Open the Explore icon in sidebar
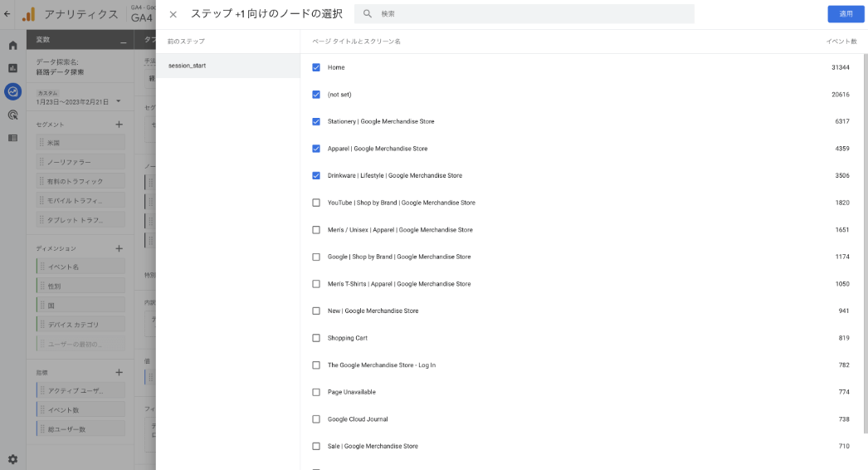 [12, 91]
